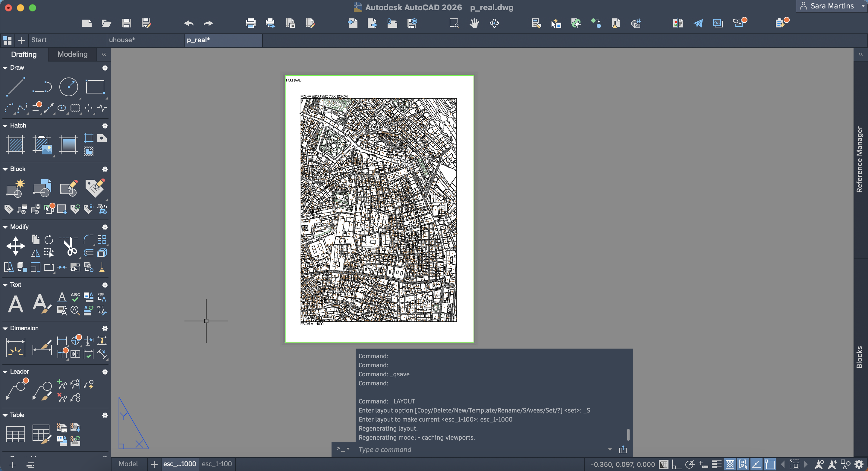Click the Insert Table icon

click(15, 434)
